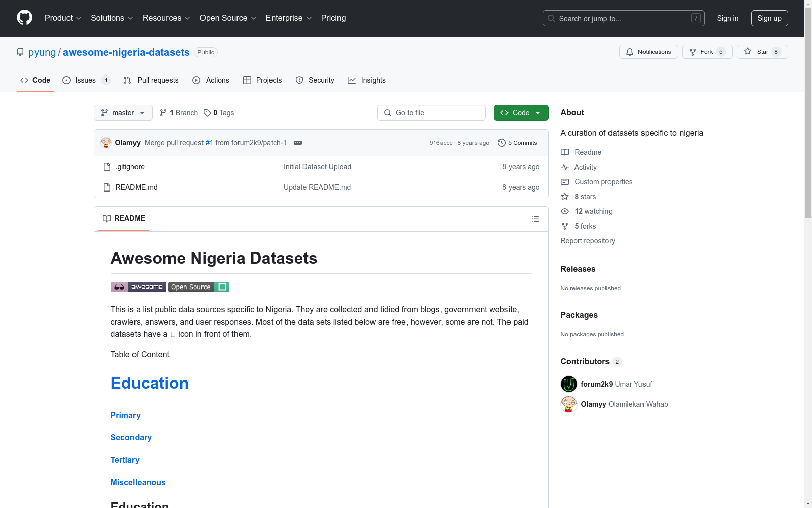Open the Product menu
This screenshot has width=812, height=508.
point(63,18)
